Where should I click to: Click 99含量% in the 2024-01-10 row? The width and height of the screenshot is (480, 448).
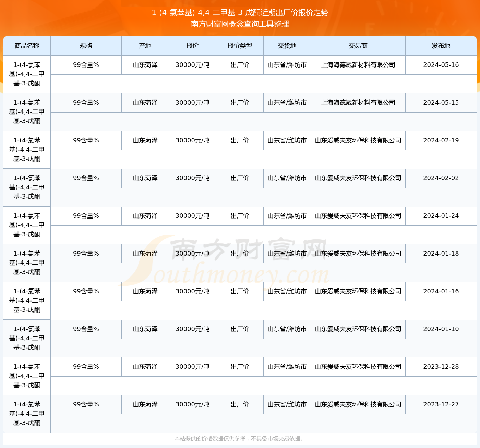pos(86,329)
